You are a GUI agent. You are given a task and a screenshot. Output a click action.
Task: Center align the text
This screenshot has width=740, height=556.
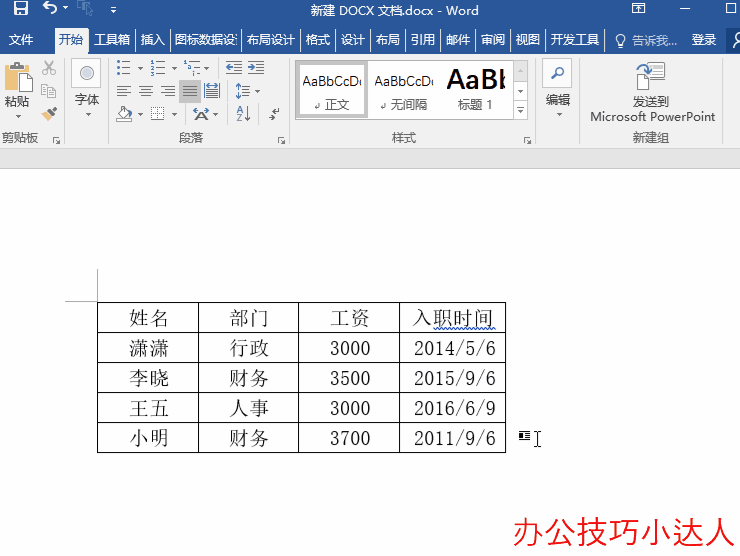[146, 91]
